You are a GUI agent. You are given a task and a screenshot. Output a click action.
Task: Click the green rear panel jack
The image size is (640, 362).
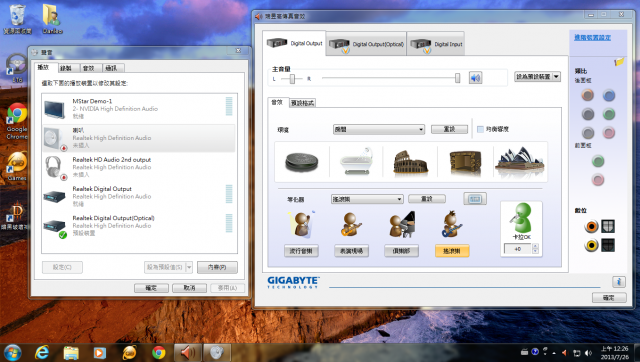tap(609, 114)
